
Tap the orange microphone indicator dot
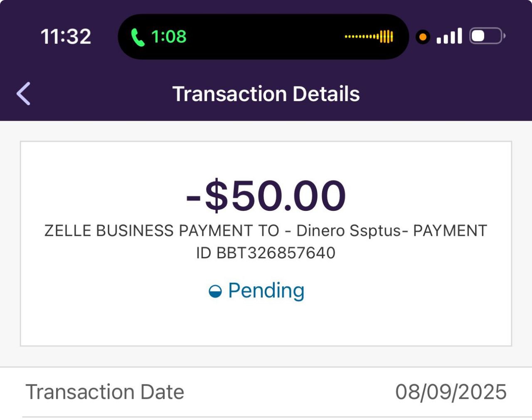[423, 37]
